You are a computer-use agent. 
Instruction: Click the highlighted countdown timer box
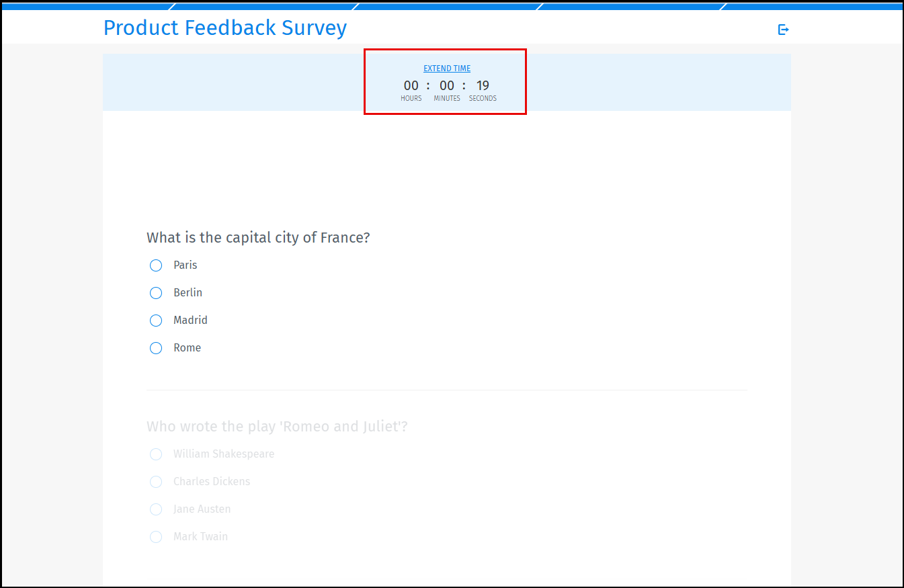[x=445, y=81]
